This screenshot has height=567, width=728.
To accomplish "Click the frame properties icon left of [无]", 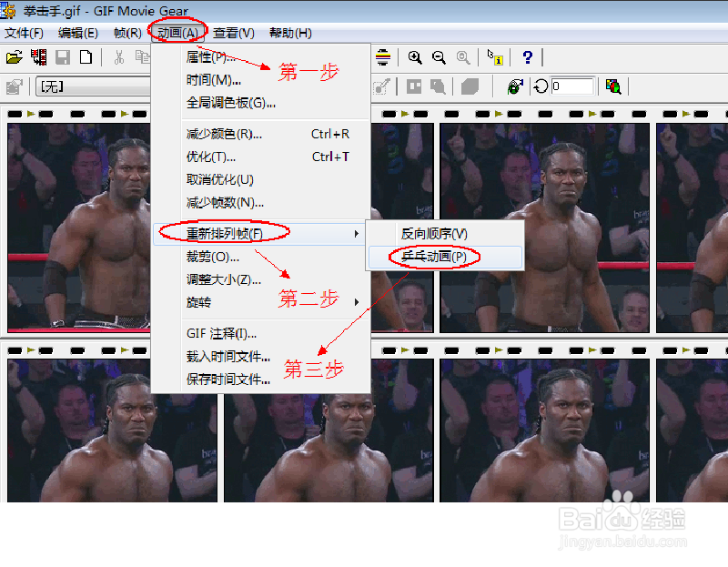I will click(x=15, y=86).
